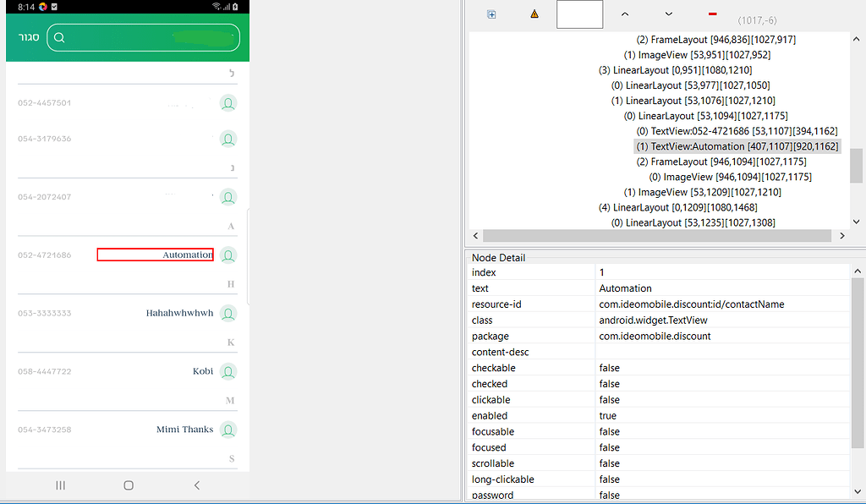Select the highlighted TextView:Automation tree node

(x=737, y=145)
